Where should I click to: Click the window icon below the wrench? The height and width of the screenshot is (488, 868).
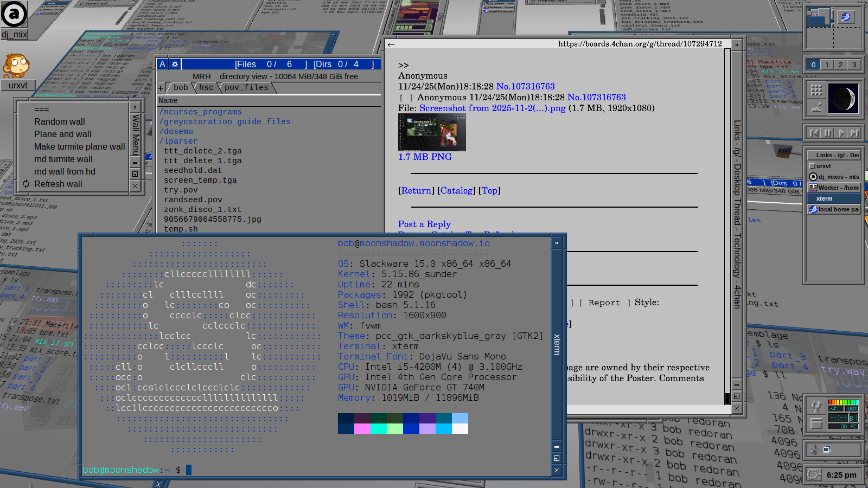coord(816,423)
